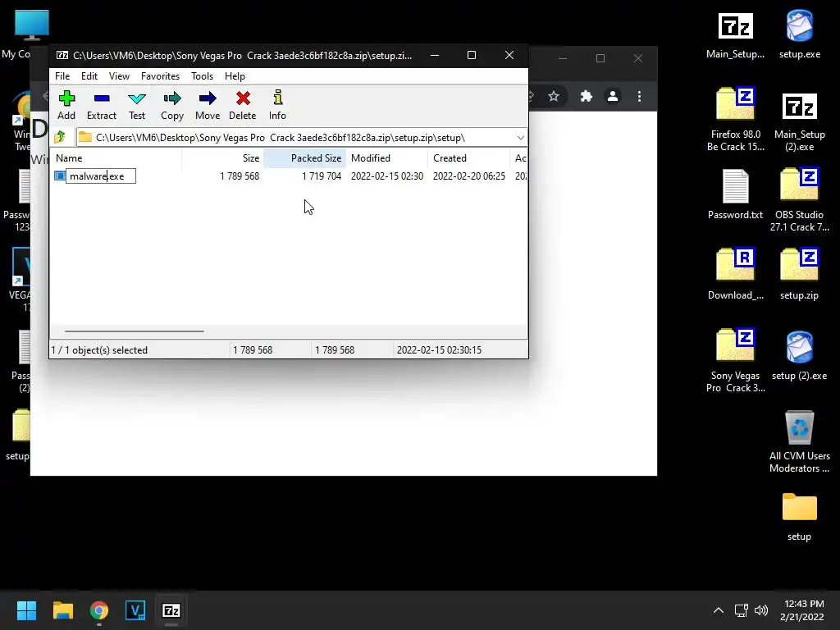Click the Move toolbar button
The width and height of the screenshot is (840, 630).
point(208,105)
